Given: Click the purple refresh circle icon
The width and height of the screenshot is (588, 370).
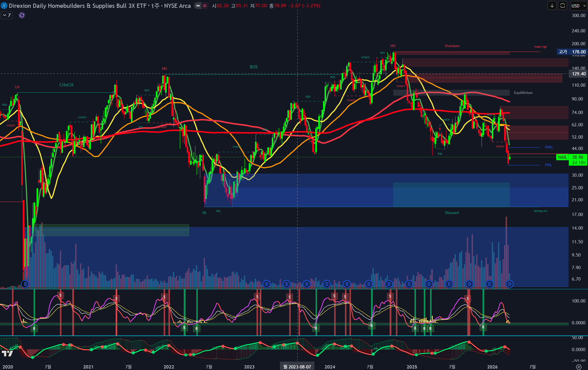Looking at the screenshot, I should (x=22, y=15).
